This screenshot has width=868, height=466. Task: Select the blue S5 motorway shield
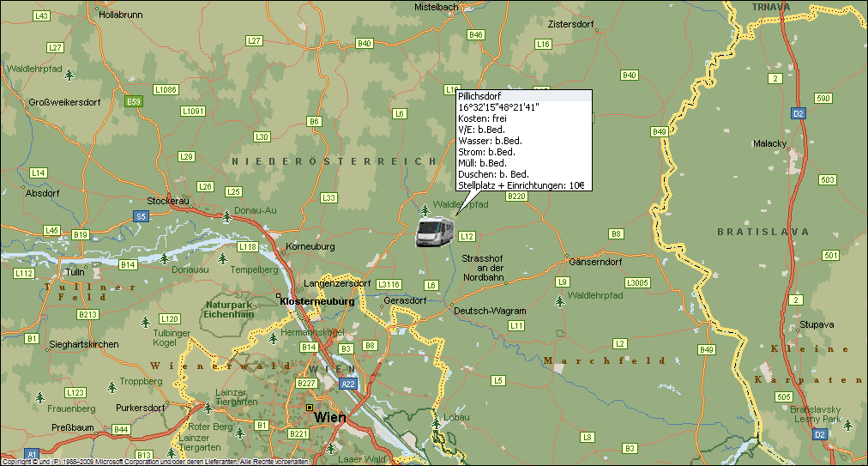click(x=141, y=217)
